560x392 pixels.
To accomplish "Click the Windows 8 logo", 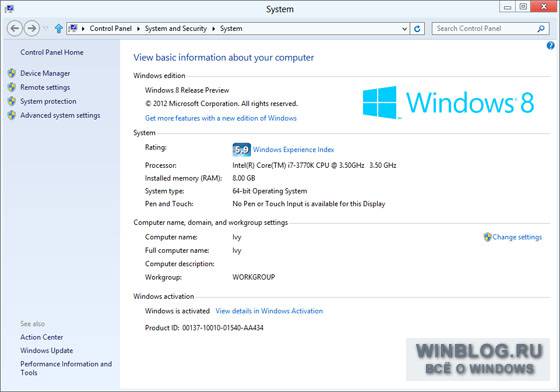I will coord(448,102).
